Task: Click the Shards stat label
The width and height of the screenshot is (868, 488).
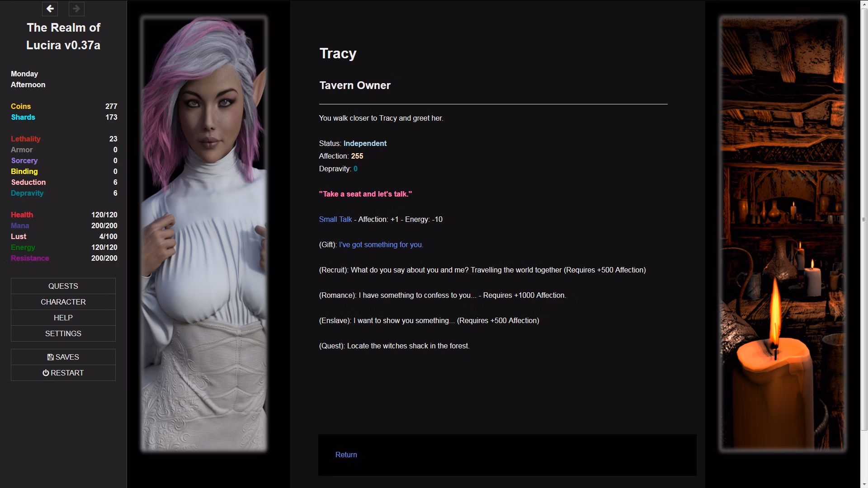Action: pos(23,117)
